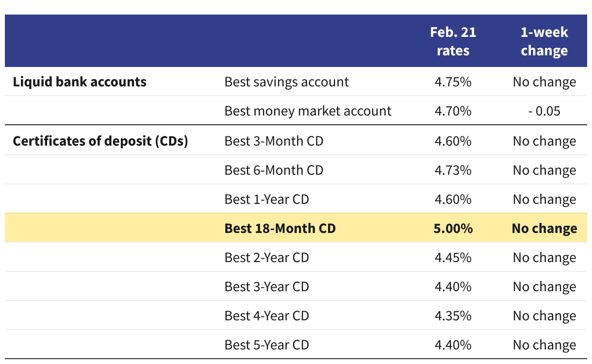Screen dimensions: 592x364
Task: Click the Feb. 21 rates column header
Action: 453,41
